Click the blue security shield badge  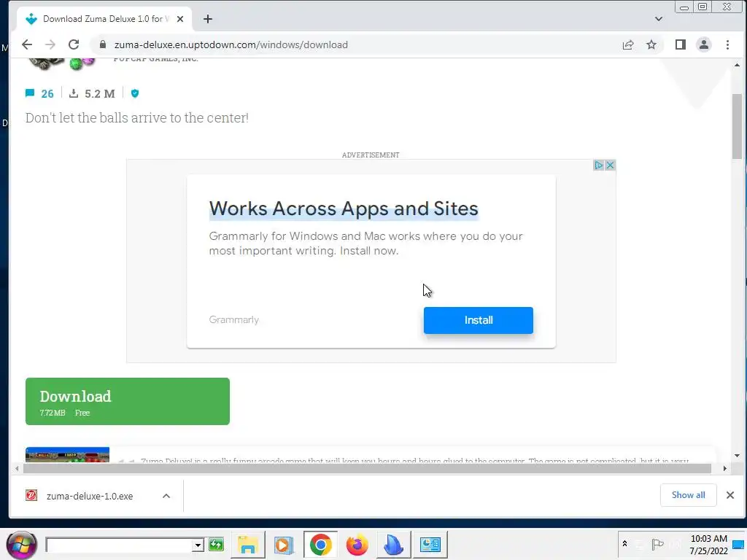coord(135,93)
